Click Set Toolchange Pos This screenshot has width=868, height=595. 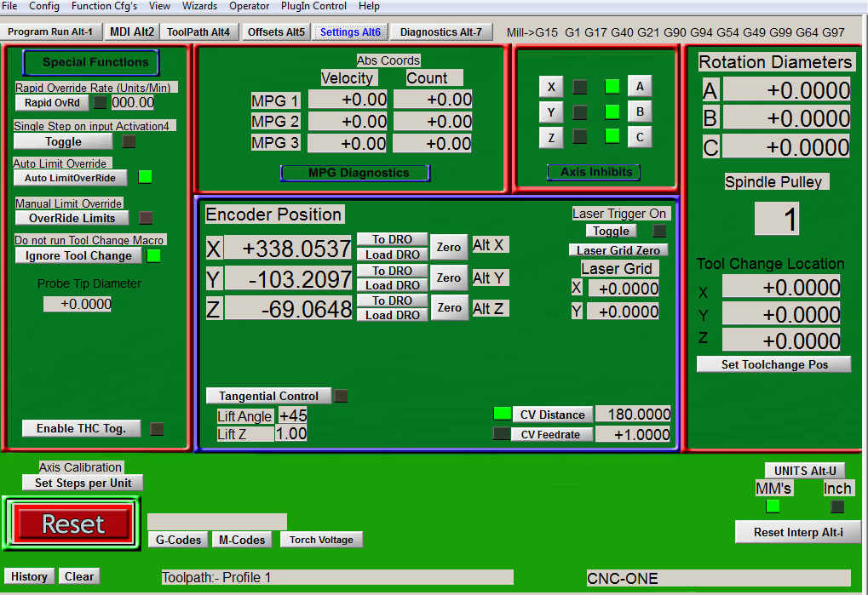[774, 364]
